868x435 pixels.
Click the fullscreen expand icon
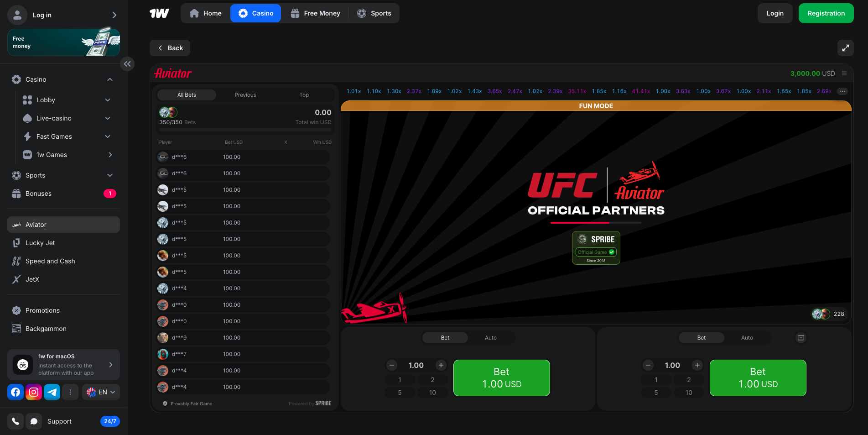point(845,48)
